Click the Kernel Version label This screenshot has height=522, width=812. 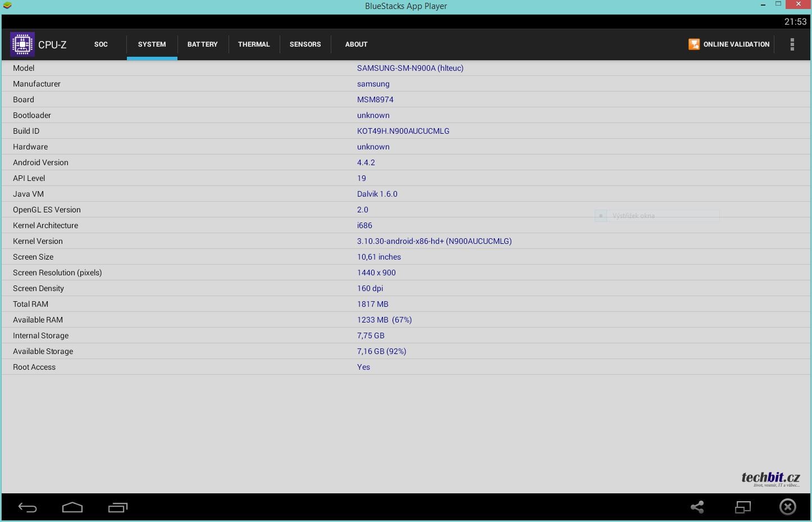pos(38,241)
